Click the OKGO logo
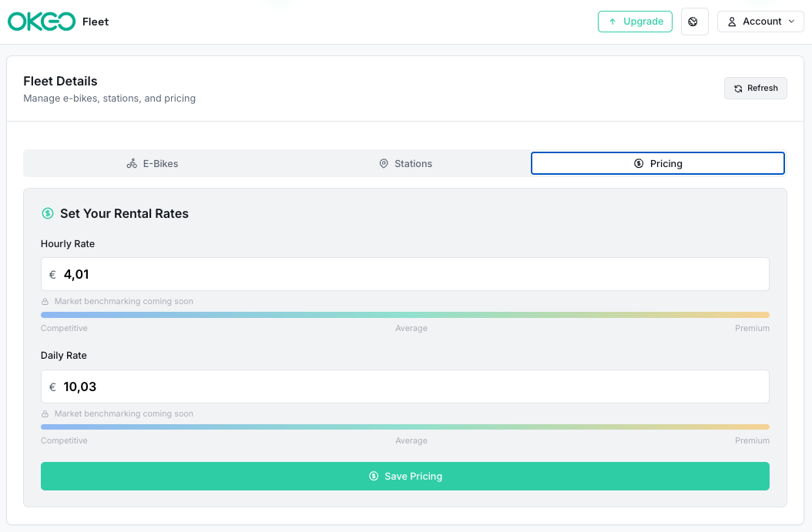The height and width of the screenshot is (532, 812). [42, 22]
